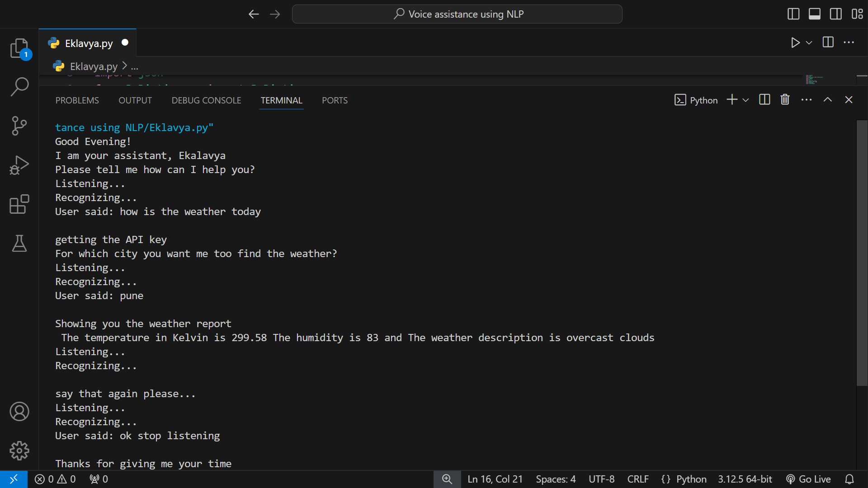
Task: Click the Voice assistance using NLP search box
Action: click(x=457, y=14)
